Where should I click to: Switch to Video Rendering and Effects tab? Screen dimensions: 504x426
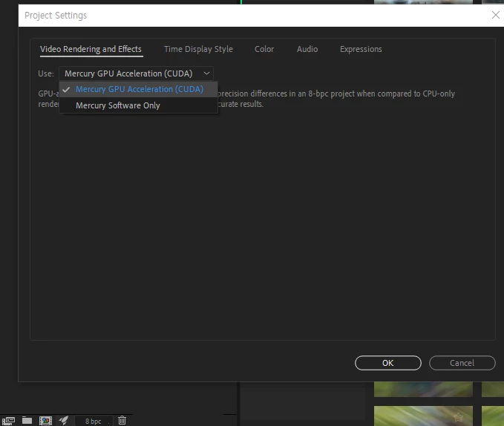tap(91, 49)
